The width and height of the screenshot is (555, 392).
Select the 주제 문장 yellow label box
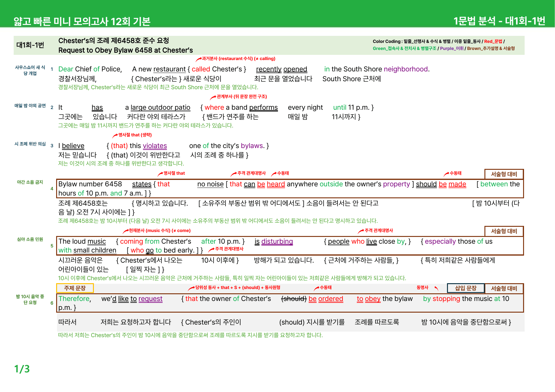75,288
